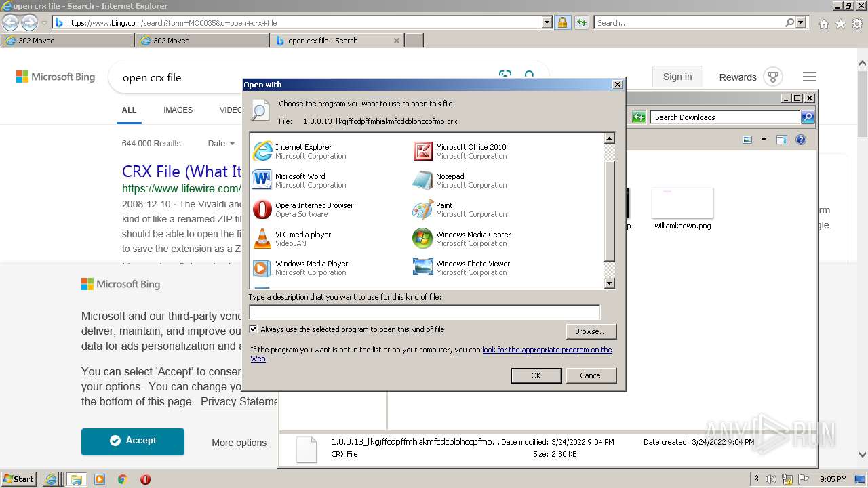
Task: Open Privacy Statement link in banner
Action: click(x=239, y=402)
